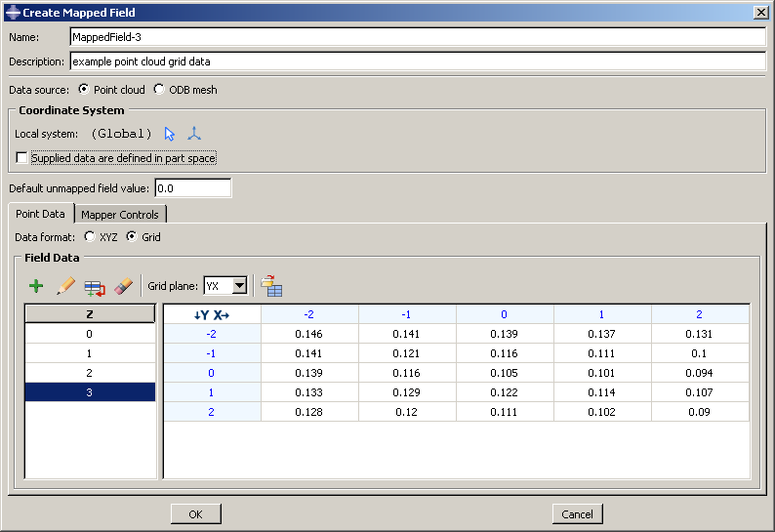
Task: Choose the XYZ data format
Action: (x=90, y=236)
